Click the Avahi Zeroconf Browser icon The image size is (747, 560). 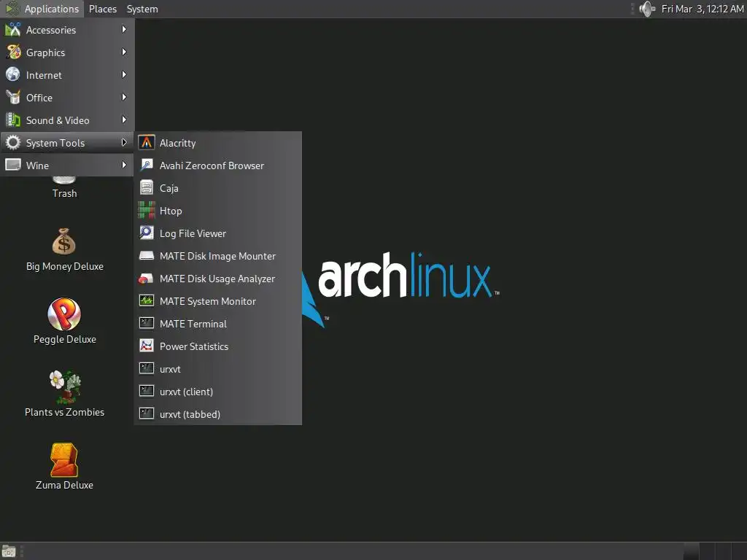pos(146,166)
